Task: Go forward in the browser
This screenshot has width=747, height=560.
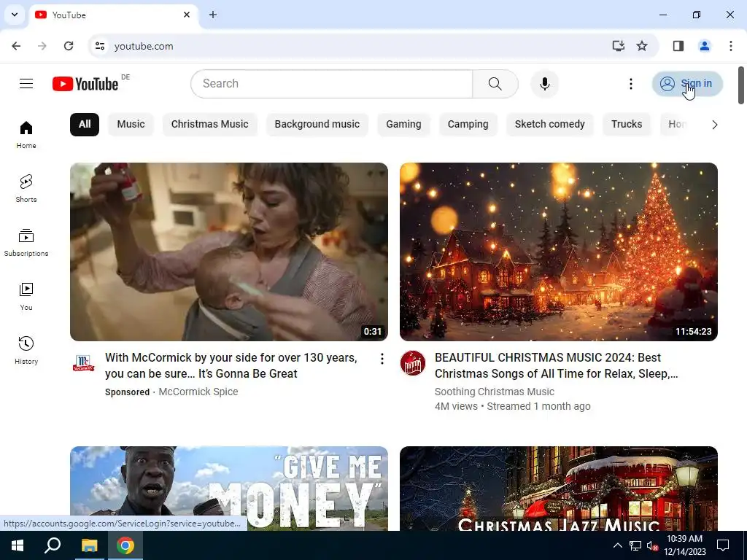Action: (x=42, y=46)
